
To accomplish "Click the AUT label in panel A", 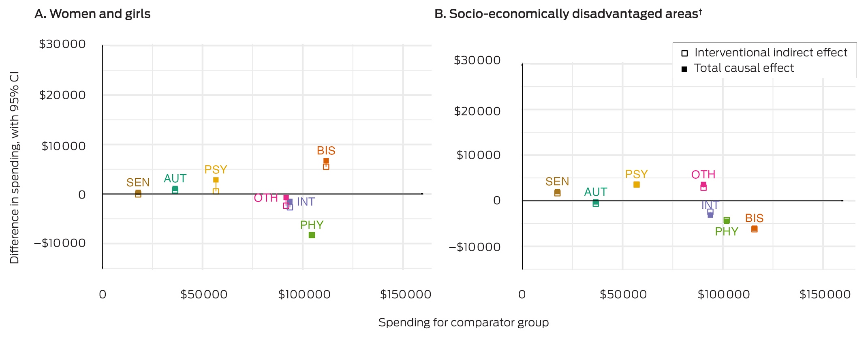I will pos(175,179).
